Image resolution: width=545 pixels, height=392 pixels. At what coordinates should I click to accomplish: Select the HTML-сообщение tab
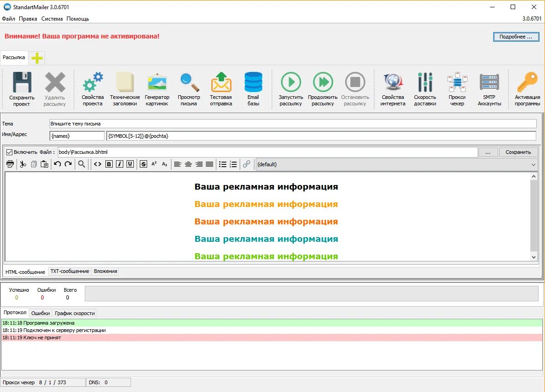click(25, 272)
